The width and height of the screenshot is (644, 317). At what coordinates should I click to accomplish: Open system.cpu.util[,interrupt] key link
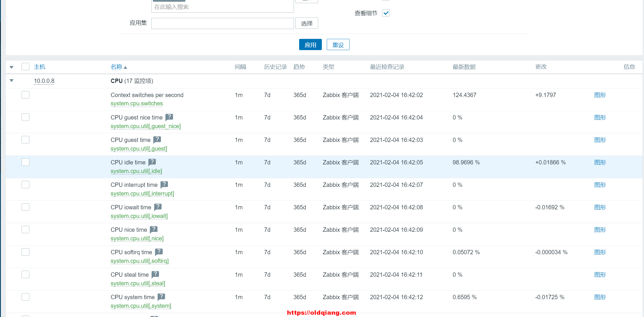click(x=142, y=193)
